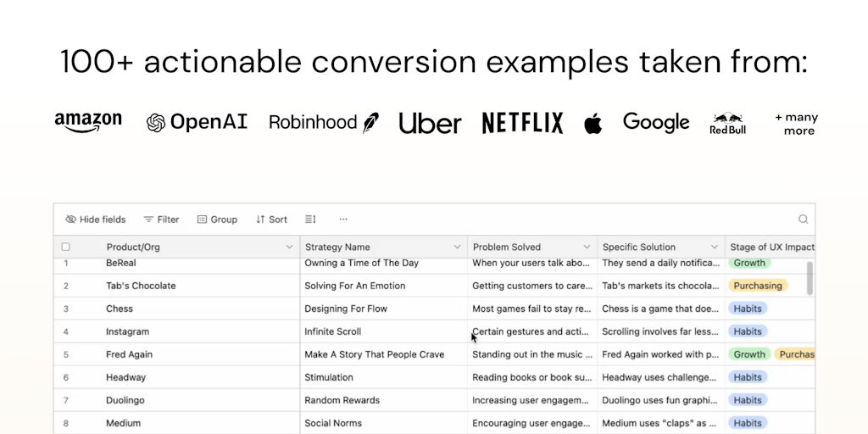868x434 pixels.
Task: Click the Apple logo
Action: point(593,122)
